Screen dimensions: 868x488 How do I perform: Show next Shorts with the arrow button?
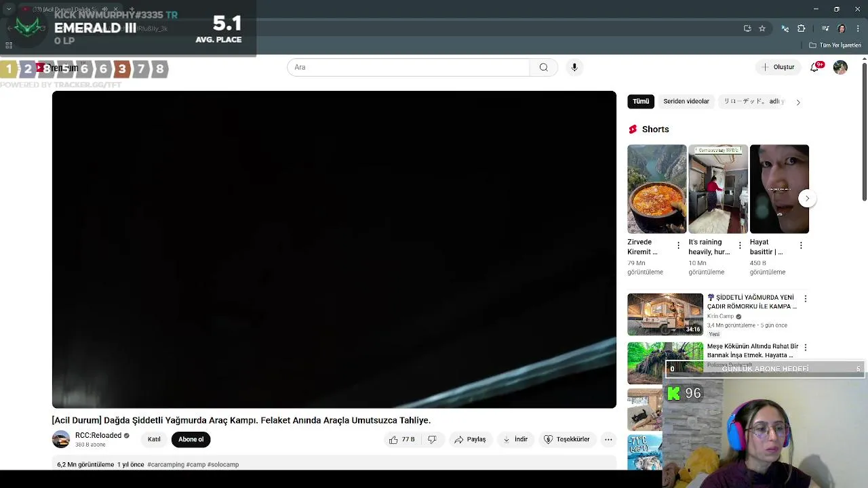[807, 199]
